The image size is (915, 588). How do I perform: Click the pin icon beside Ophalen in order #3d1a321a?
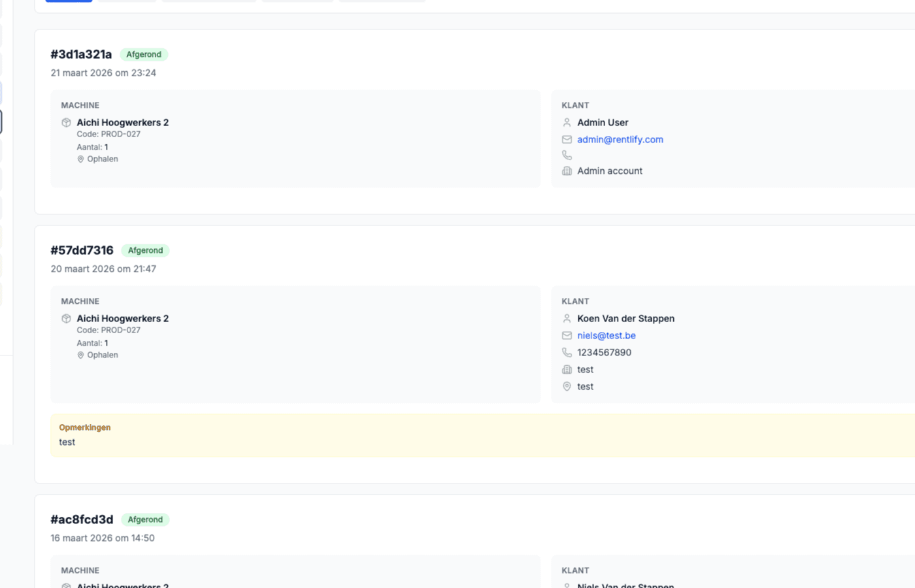[x=80, y=159]
